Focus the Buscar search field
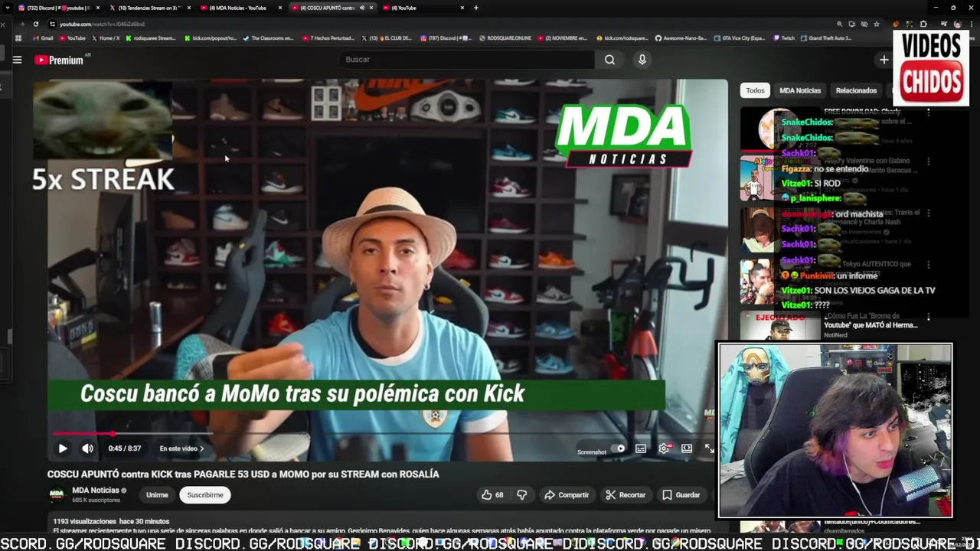The height and width of the screenshot is (551, 980). tap(466, 60)
